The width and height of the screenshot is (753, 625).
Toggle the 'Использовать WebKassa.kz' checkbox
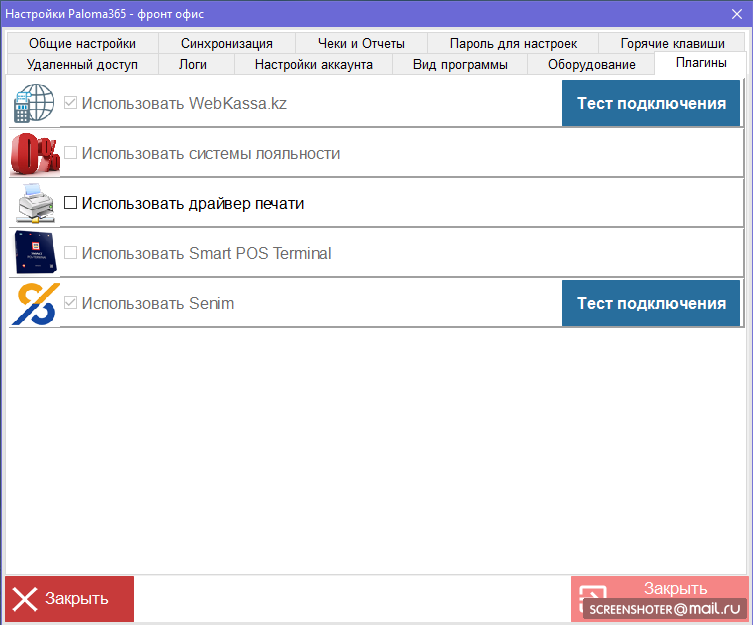[x=71, y=103]
